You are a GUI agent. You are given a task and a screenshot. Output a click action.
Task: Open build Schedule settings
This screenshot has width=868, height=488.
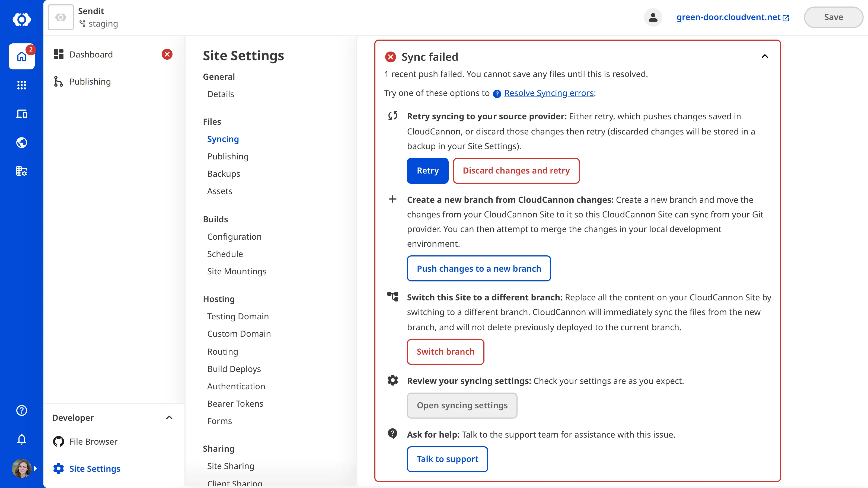coord(225,254)
